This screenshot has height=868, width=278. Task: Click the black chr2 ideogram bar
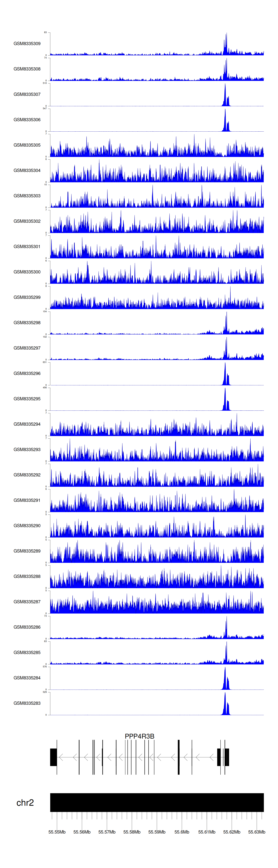[x=157, y=802]
